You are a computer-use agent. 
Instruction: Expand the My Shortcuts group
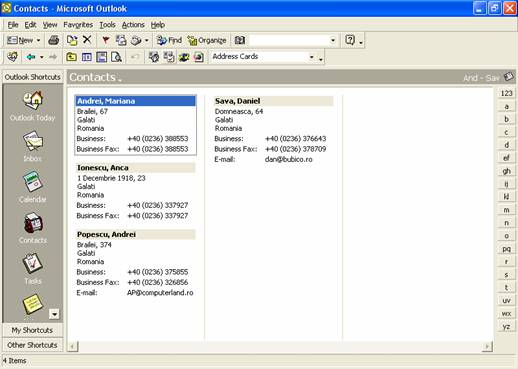33,330
